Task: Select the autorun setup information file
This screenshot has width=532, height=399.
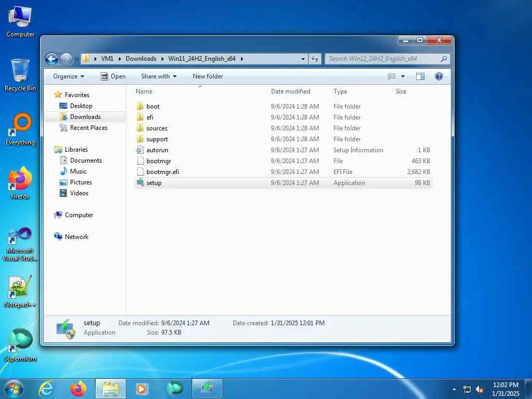Action: [x=283, y=150]
